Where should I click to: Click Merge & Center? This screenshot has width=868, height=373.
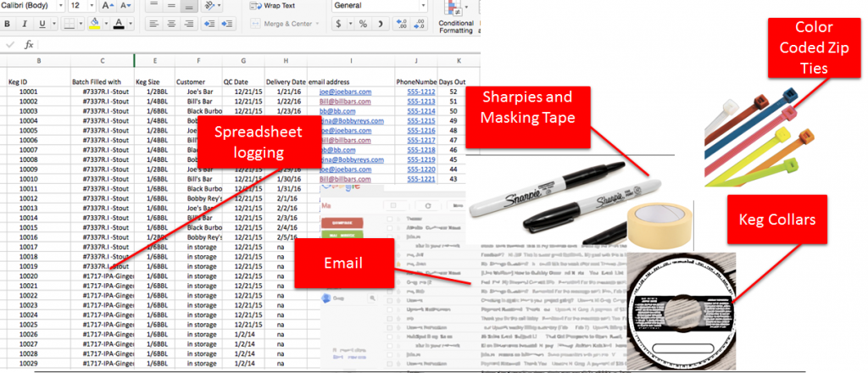[x=281, y=24]
